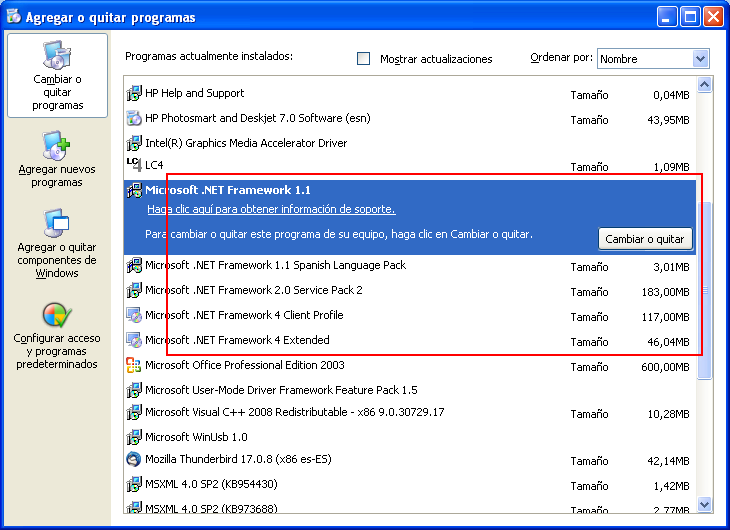The width and height of the screenshot is (730, 530).
Task: Select HP Photosmart and Deskjet 7.0 Software
Action: (257, 118)
